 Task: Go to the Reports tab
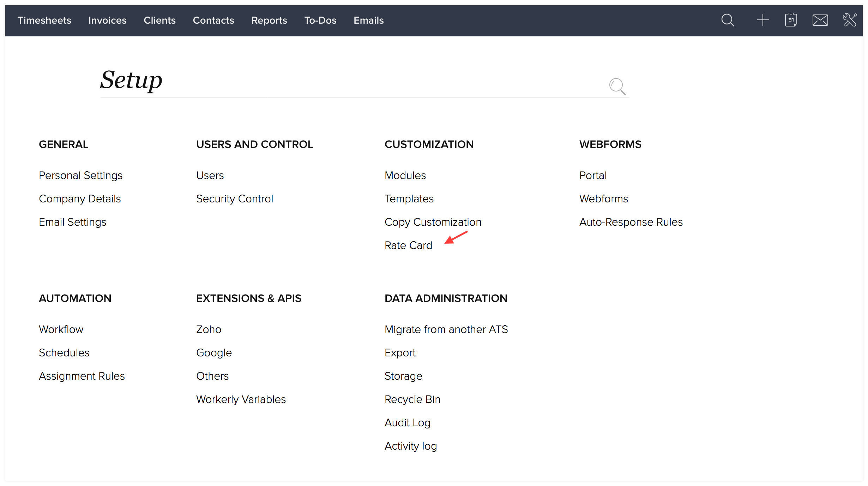click(269, 20)
